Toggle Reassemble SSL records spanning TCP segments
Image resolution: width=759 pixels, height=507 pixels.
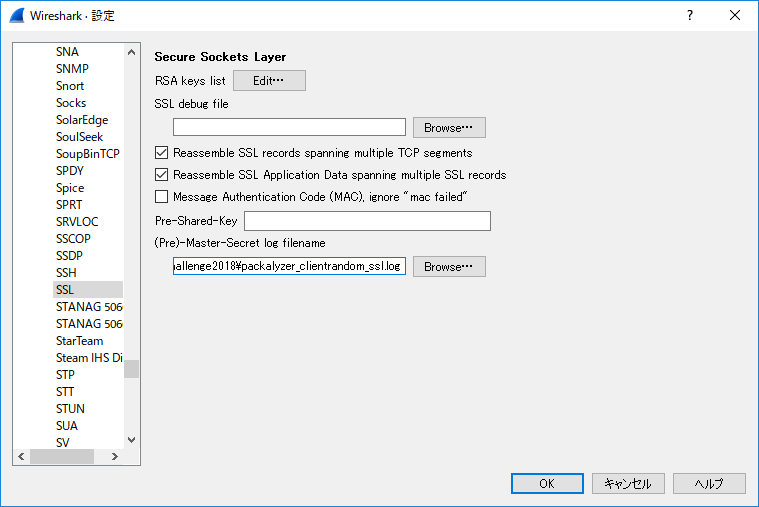161,153
